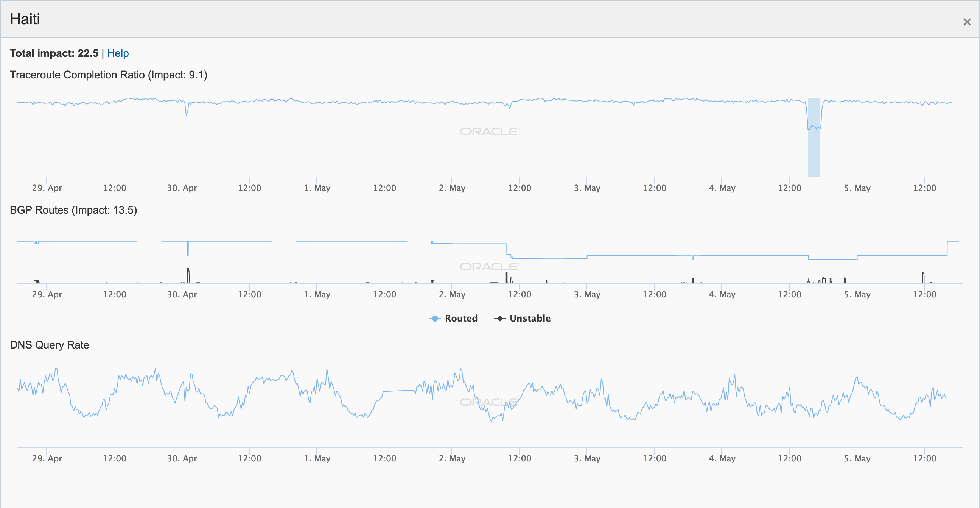980x508 pixels.
Task: Click the Total impact 22.5 text
Action: pyautogui.click(x=54, y=53)
